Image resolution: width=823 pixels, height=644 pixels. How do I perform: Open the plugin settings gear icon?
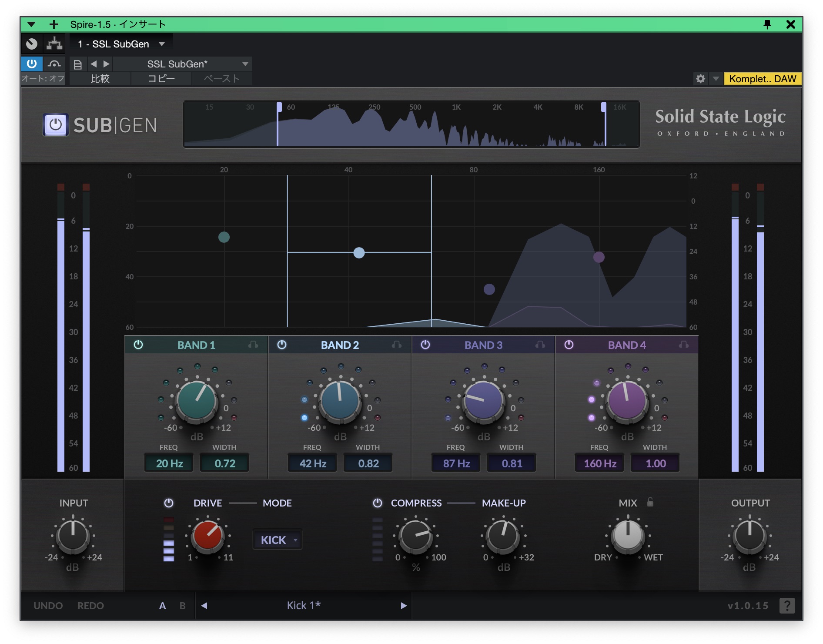point(700,79)
